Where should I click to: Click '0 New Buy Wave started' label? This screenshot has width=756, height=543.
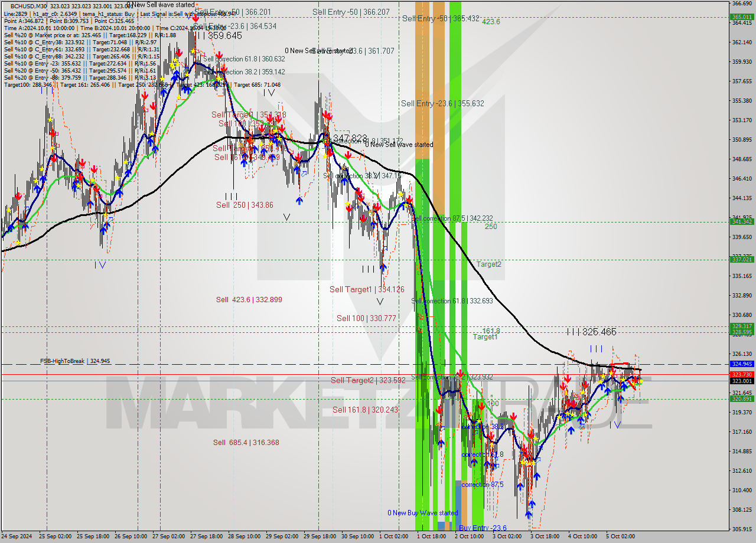tap(422, 513)
